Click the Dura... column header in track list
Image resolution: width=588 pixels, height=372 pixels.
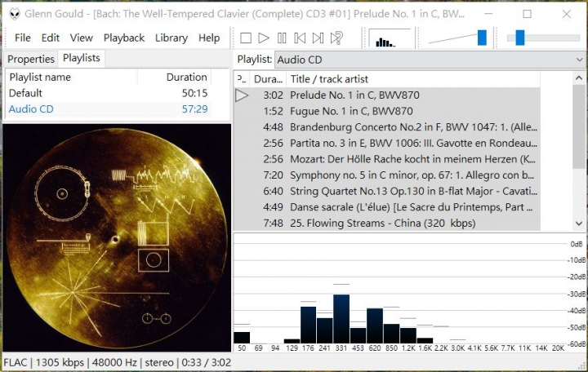[x=268, y=79]
